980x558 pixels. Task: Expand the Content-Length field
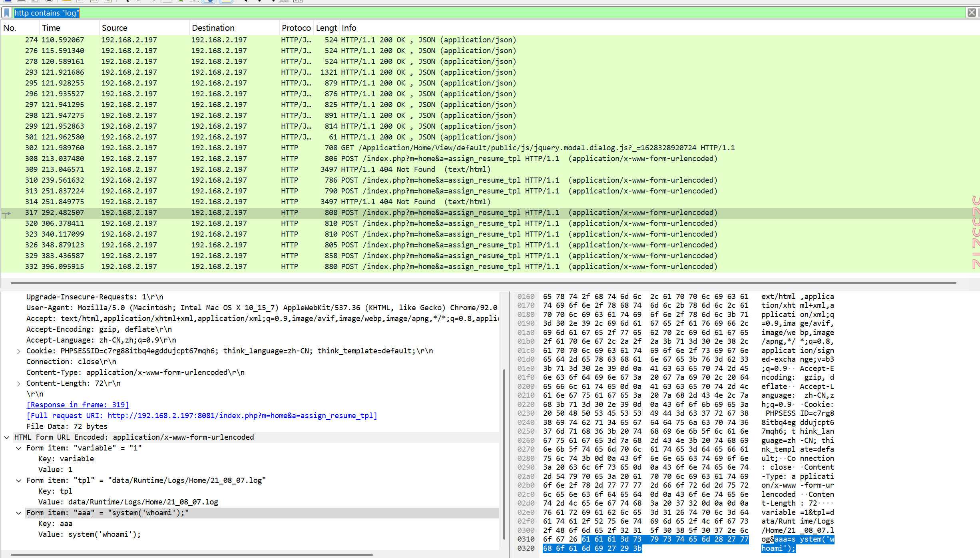(x=18, y=384)
